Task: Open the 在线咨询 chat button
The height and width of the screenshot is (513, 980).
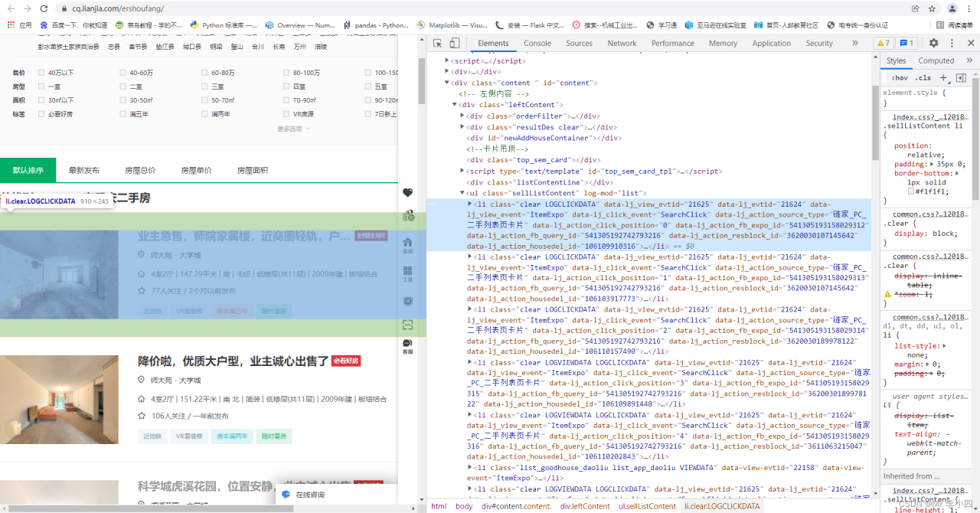Action: (x=303, y=495)
